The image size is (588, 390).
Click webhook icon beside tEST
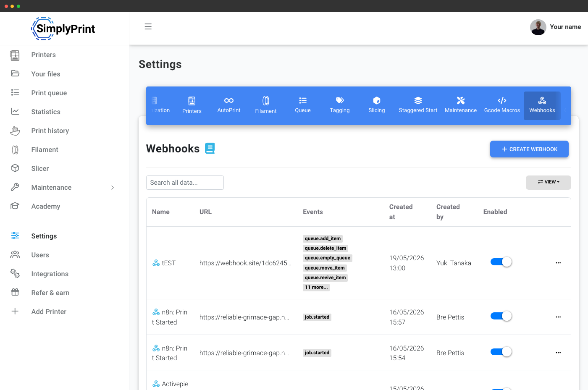[x=156, y=263]
